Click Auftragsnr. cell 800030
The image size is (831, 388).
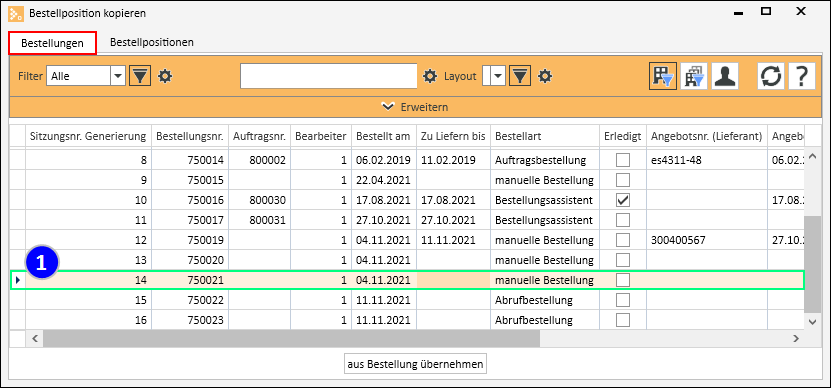260,200
